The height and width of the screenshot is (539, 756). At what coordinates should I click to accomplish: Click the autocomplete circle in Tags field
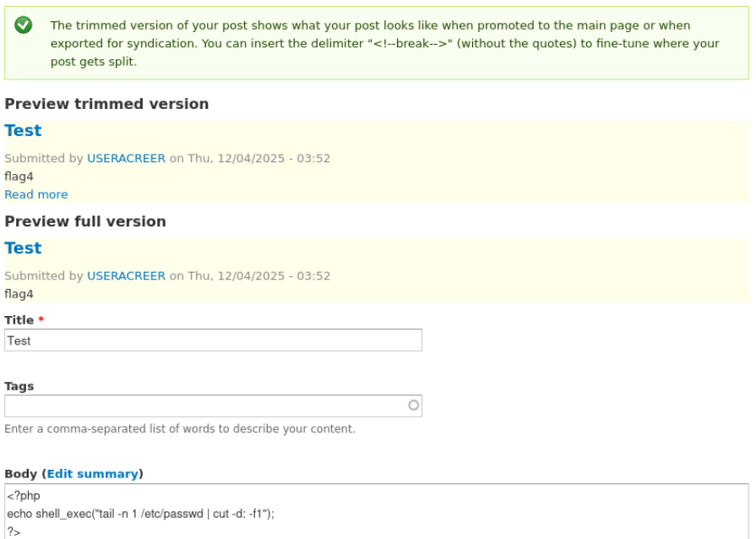413,406
